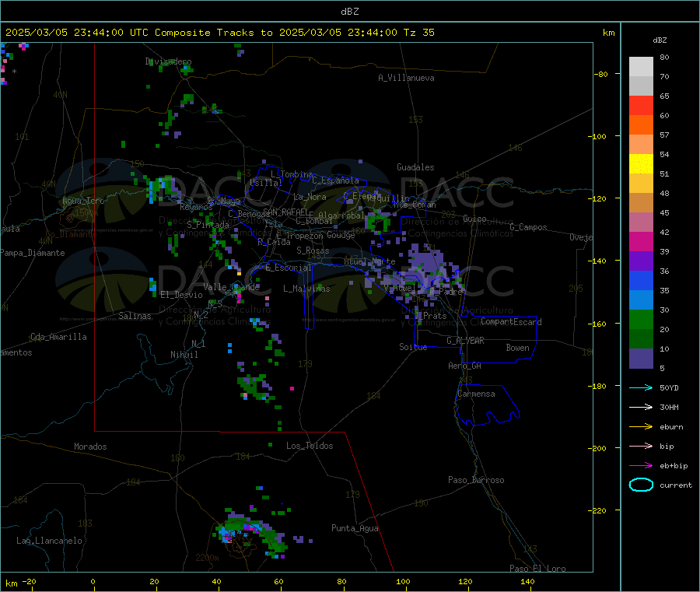The image size is (700, 592).
Task: Click the 50YD cyan arrow legend icon
Action: click(641, 387)
